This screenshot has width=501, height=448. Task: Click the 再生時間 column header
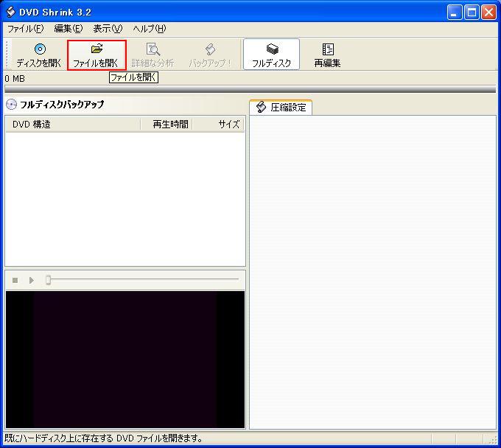[x=167, y=125]
